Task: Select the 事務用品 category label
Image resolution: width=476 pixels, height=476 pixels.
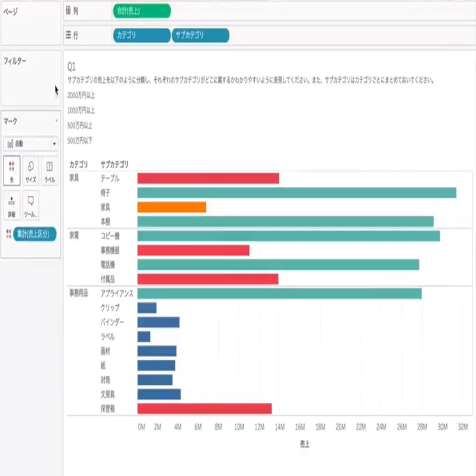Action: pyautogui.click(x=79, y=293)
